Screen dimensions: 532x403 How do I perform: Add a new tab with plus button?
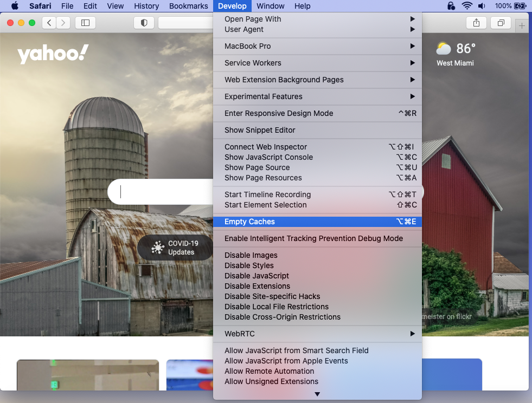click(522, 26)
